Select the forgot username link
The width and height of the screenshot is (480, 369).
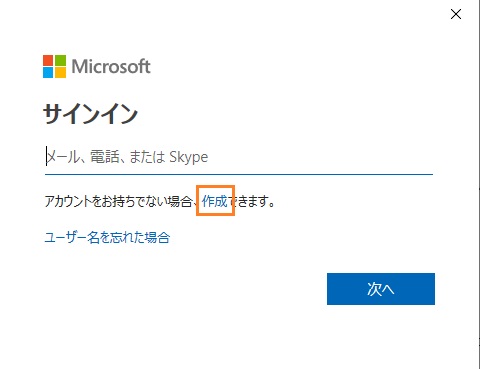[x=107, y=237]
